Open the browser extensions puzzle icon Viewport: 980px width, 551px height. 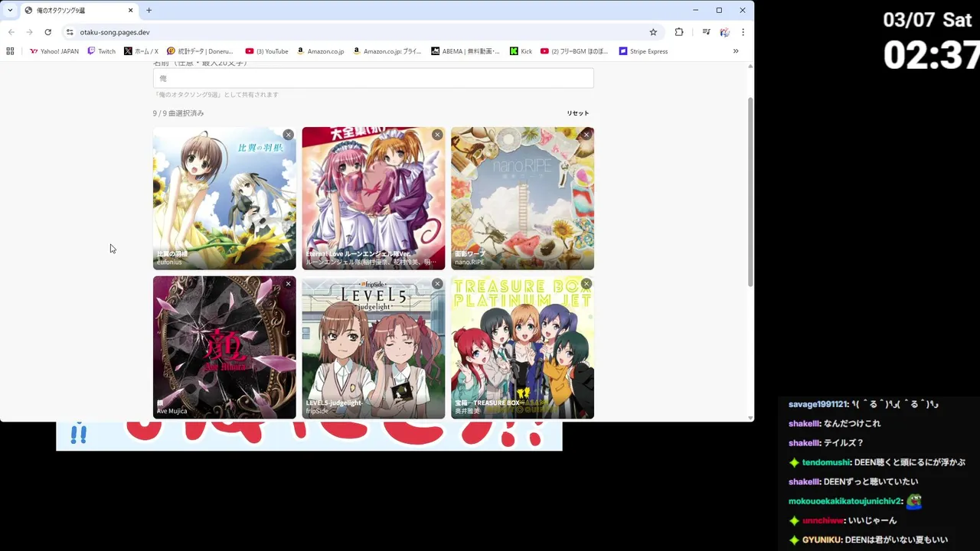679,32
